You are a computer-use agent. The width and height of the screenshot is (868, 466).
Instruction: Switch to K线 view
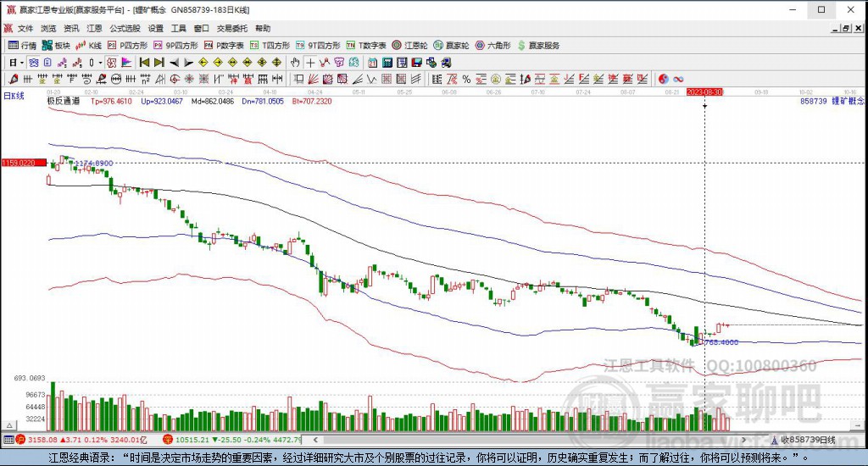coord(88,46)
